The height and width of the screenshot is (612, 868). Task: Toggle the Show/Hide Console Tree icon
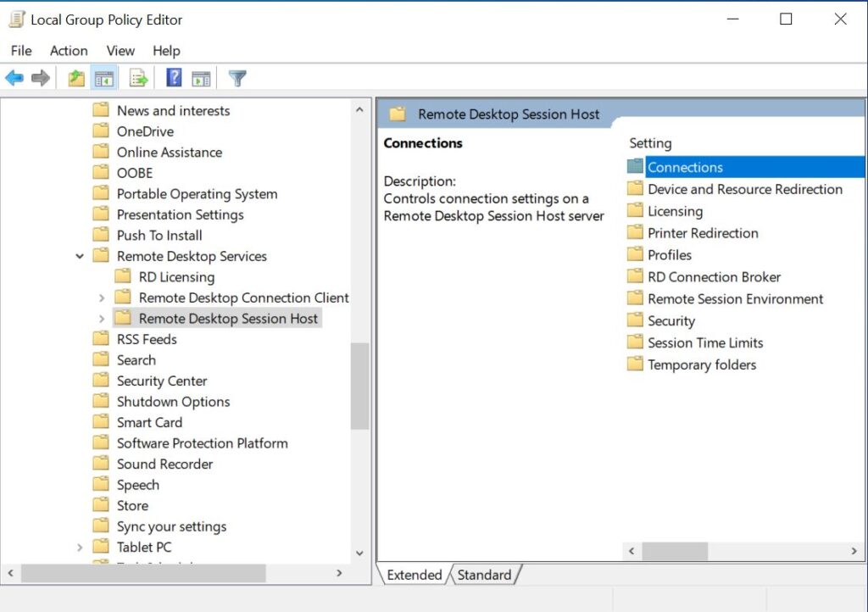[103, 77]
